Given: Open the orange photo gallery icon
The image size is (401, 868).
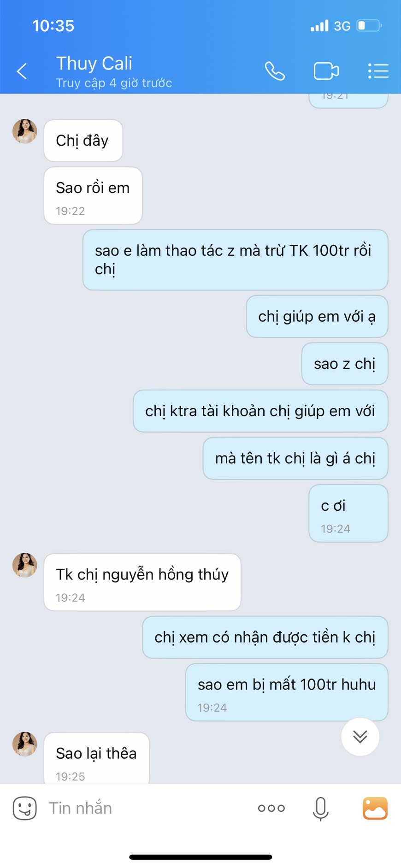Looking at the screenshot, I should coord(375,808).
